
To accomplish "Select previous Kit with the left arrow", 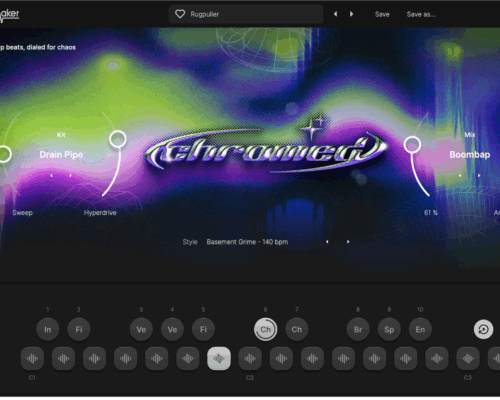I will [51, 175].
